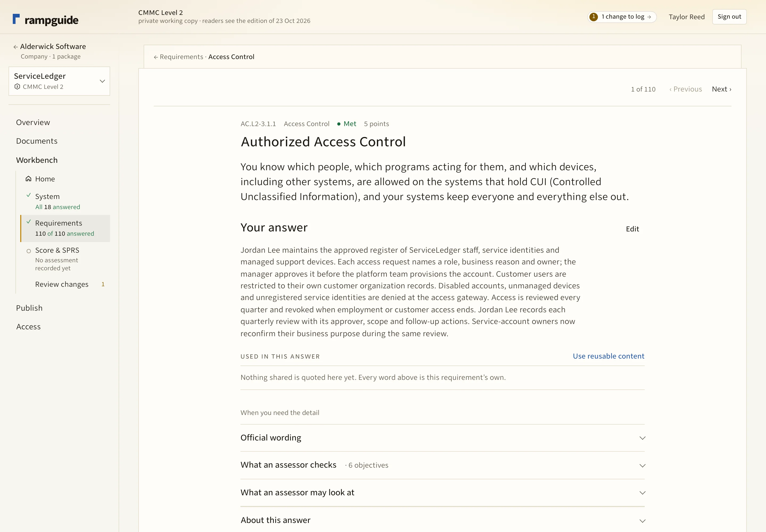This screenshot has height=532, width=766.
Task: Click the 6 objectives label
Action: click(368, 465)
